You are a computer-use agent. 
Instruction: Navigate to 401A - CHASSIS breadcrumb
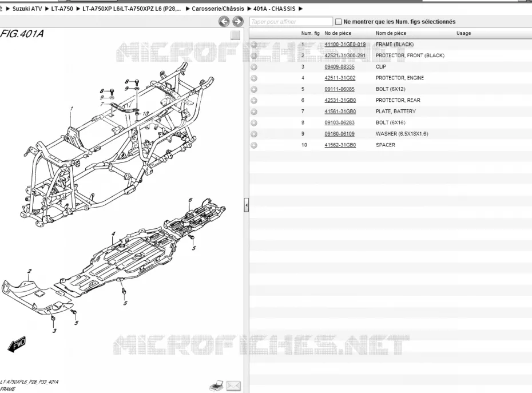(275, 9)
